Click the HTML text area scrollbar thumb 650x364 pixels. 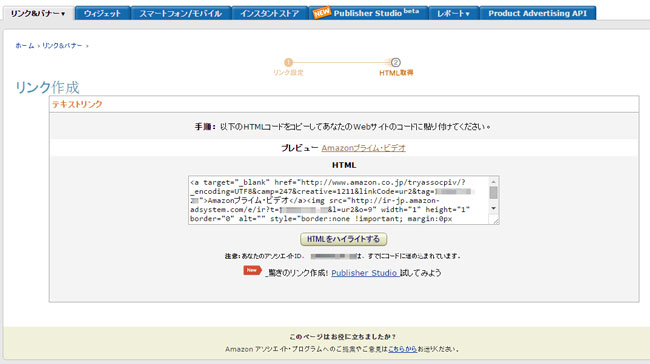pyautogui.click(x=493, y=193)
